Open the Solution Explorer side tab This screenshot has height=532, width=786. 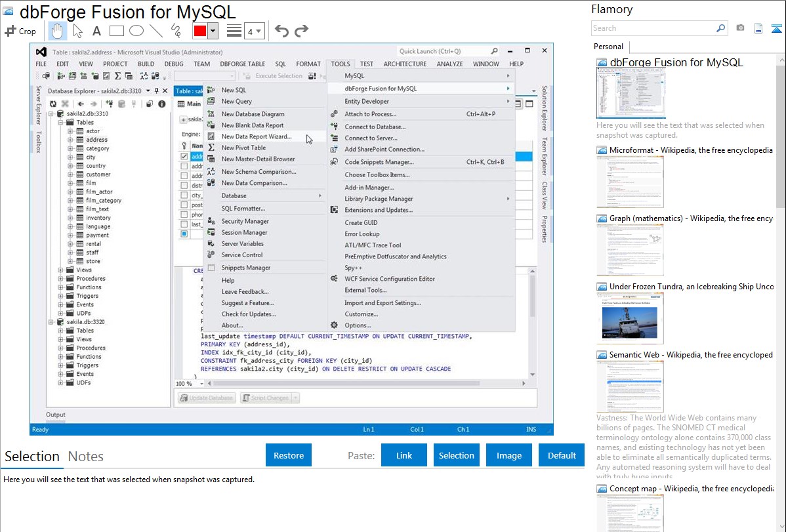[545, 108]
